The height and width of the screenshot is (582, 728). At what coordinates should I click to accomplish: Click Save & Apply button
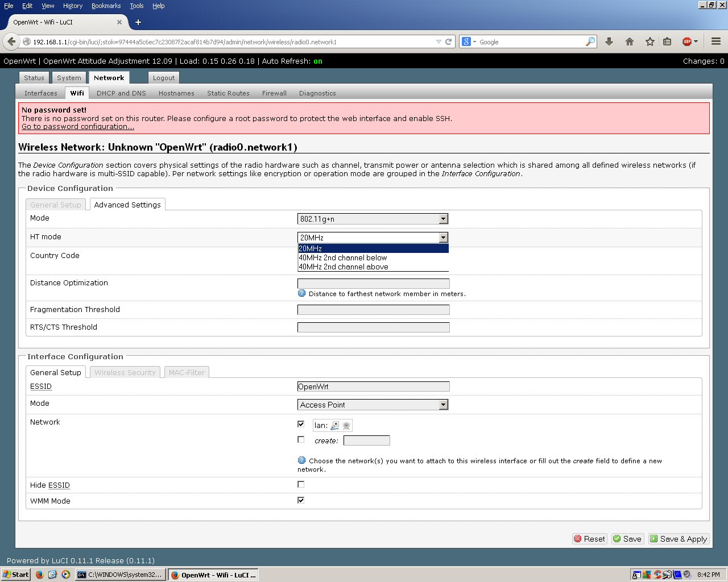tap(679, 539)
